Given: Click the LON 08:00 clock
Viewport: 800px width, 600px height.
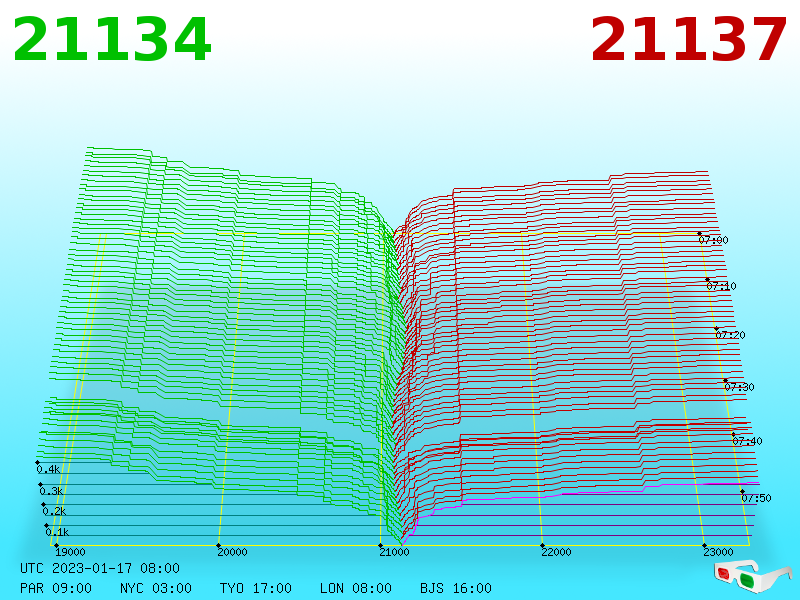Looking at the screenshot, I should [x=356, y=588].
